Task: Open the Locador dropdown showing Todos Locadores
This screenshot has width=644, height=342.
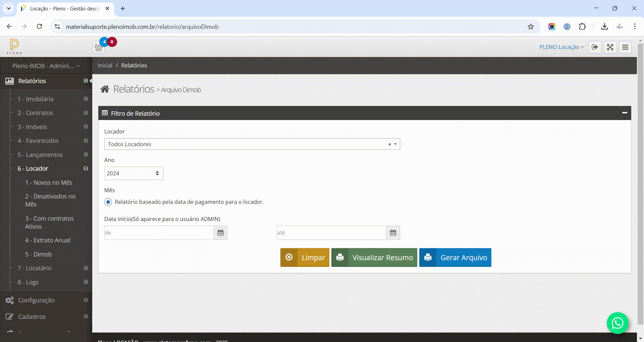Action: [252, 144]
